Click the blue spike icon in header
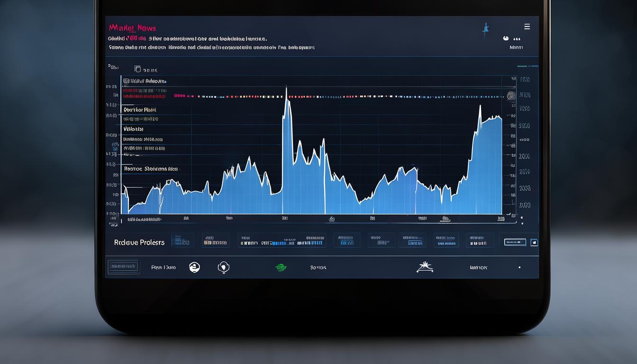This screenshot has width=637, height=364. tap(485, 29)
